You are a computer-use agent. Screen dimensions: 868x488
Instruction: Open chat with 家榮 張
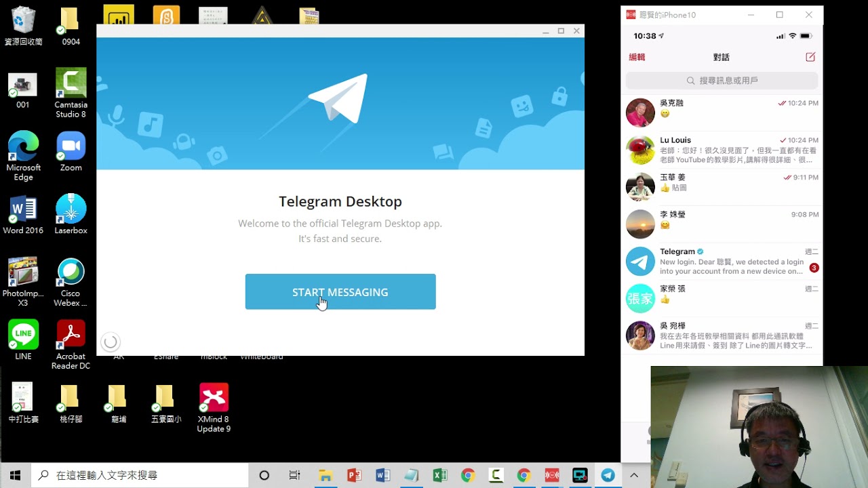pos(722,299)
